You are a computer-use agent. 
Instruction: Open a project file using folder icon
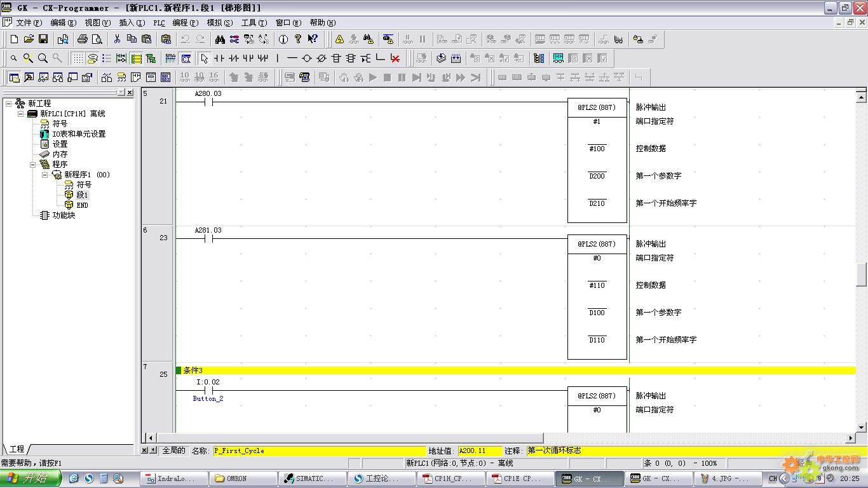29,39
